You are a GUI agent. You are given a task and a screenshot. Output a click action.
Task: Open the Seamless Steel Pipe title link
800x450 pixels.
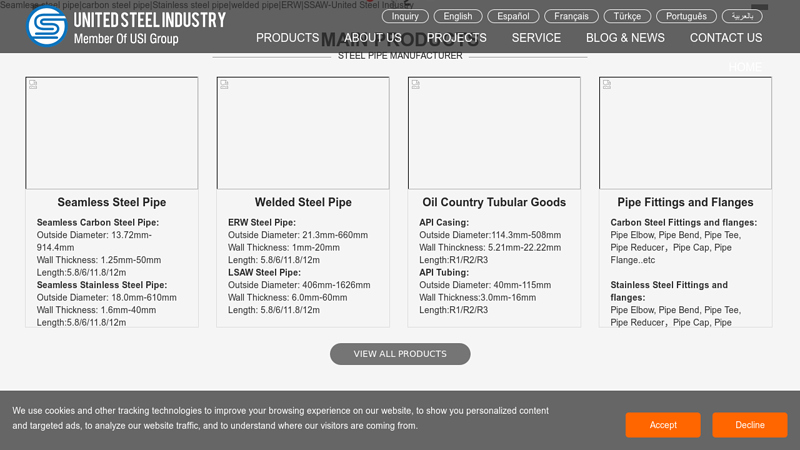[x=111, y=202]
